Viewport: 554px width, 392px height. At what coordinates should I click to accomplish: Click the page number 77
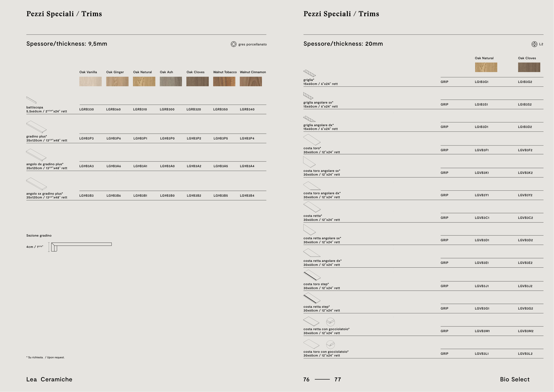pyautogui.click(x=337, y=379)
